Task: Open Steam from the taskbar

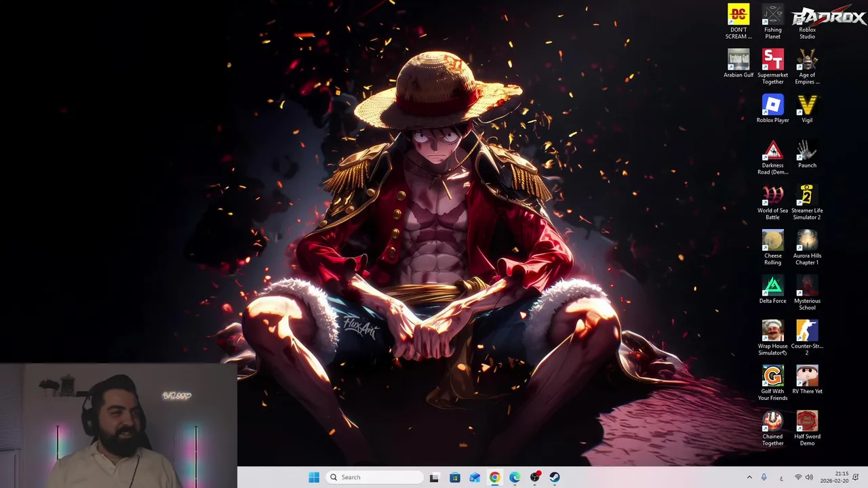Action: (555, 477)
